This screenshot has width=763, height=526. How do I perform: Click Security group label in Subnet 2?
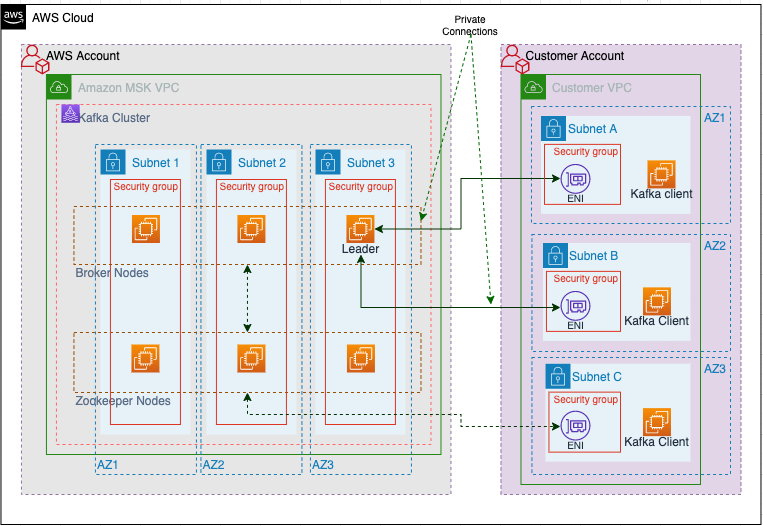pyautogui.click(x=252, y=186)
